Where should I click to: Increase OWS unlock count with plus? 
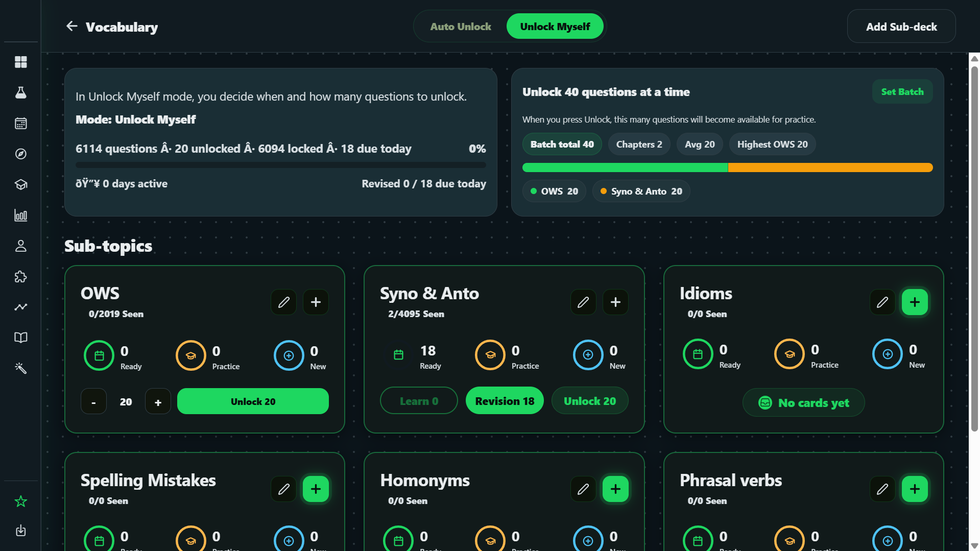click(158, 401)
